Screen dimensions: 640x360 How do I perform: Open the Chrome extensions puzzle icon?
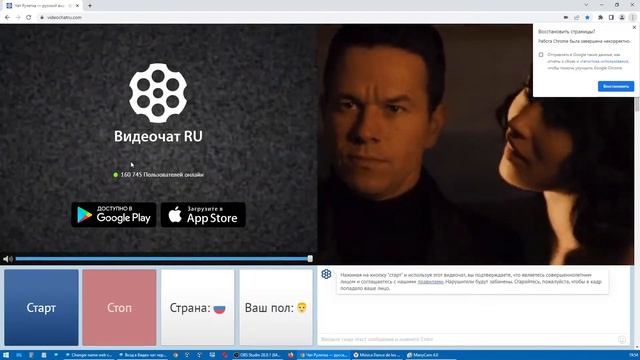point(600,18)
